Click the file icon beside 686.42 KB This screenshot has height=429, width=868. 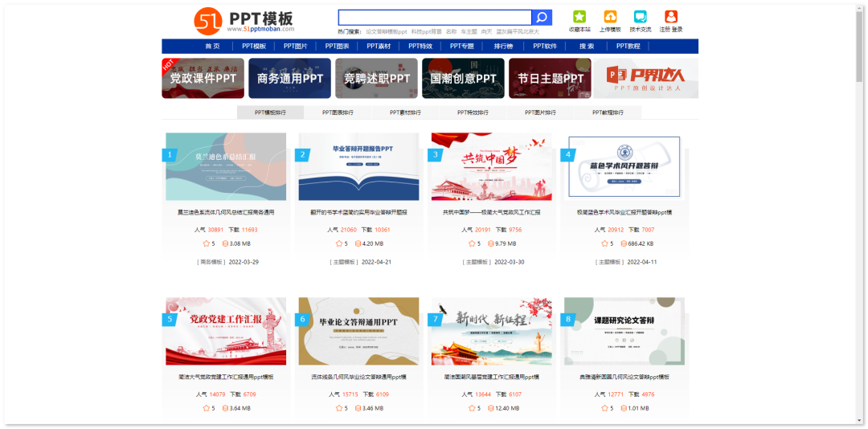pos(624,243)
